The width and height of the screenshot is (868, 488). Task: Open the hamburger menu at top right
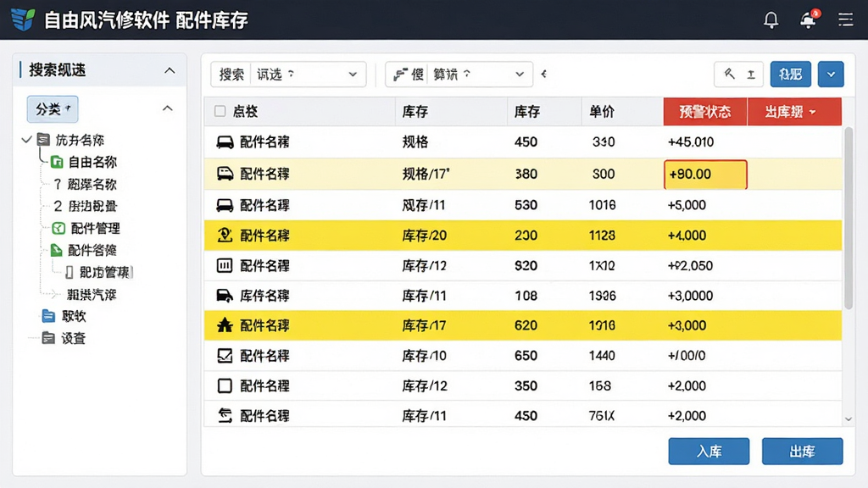click(845, 20)
